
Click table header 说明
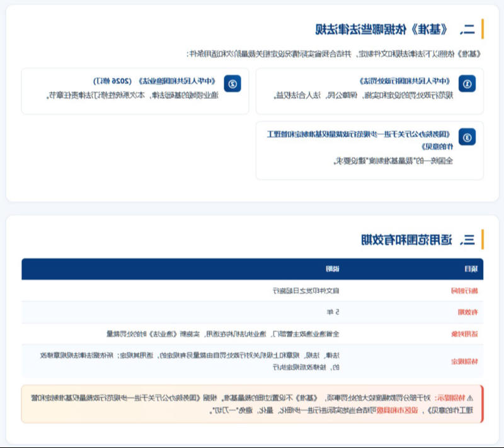coord(333,268)
